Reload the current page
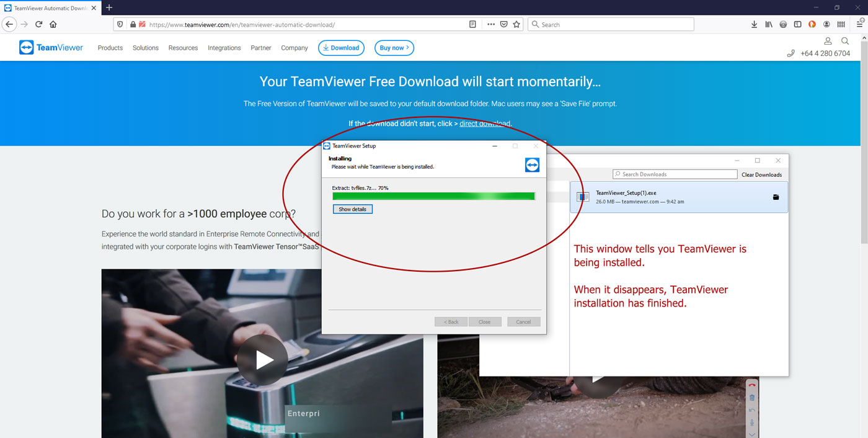The width and height of the screenshot is (868, 438). (38, 24)
